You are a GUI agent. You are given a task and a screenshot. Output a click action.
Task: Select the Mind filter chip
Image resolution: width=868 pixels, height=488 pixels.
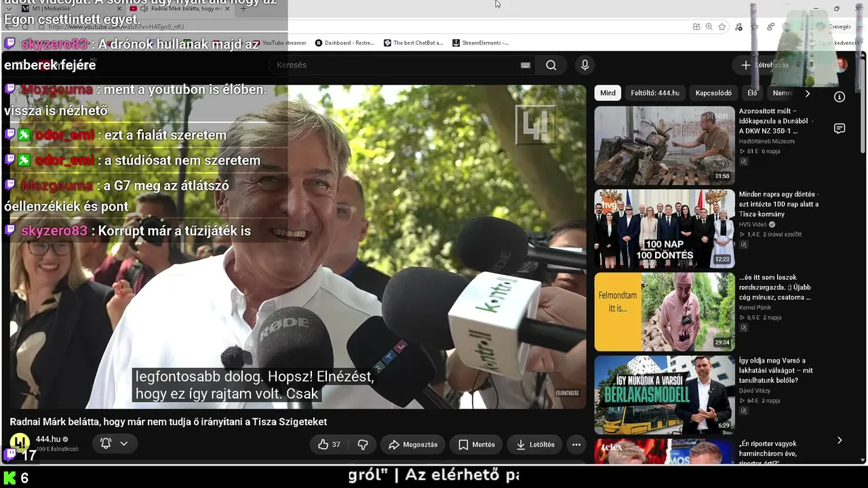click(608, 93)
